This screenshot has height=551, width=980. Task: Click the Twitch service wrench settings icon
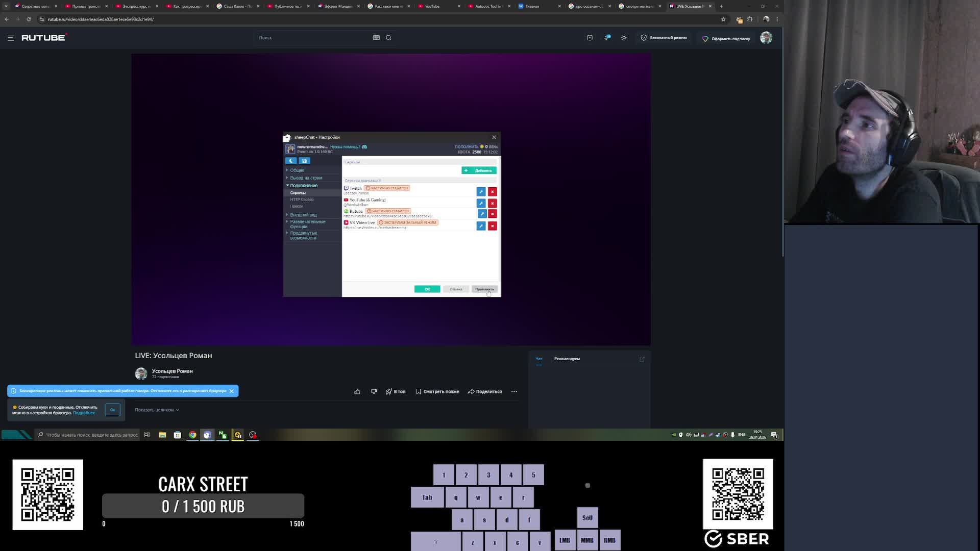[481, 192]
